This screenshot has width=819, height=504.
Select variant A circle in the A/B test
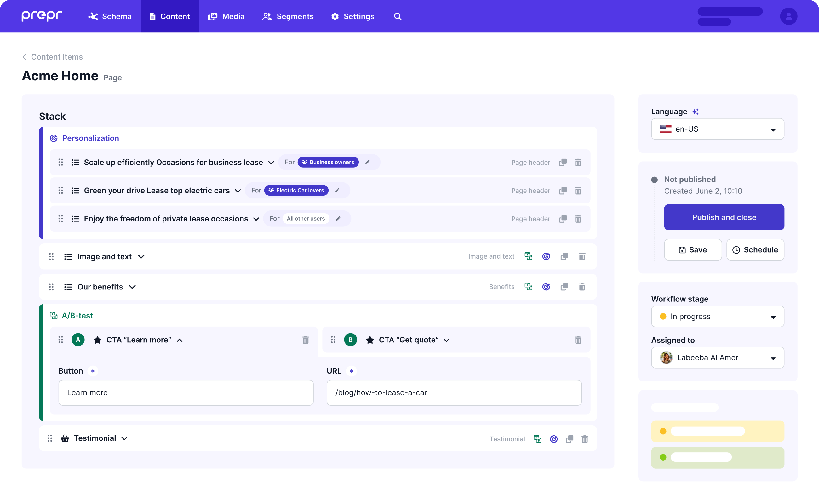click(78, 340)
